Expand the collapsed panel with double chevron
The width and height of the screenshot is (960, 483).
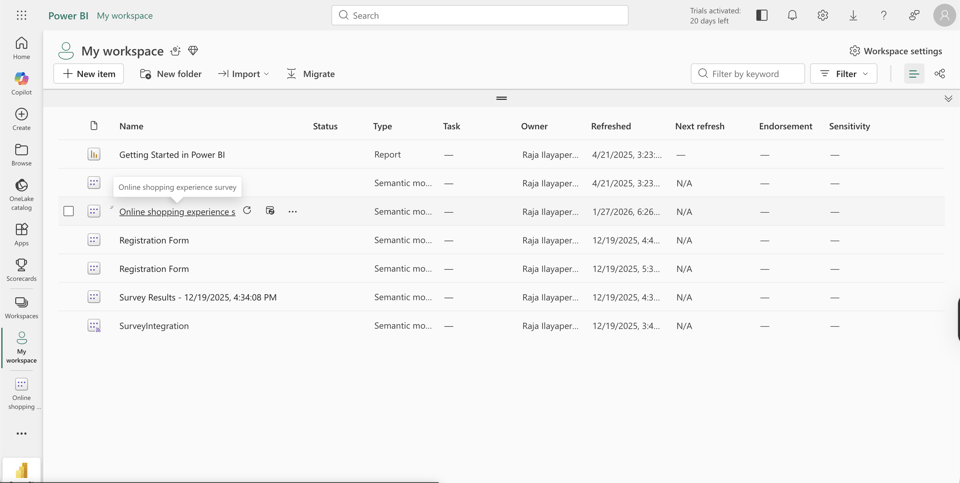(x=948, y=98)
